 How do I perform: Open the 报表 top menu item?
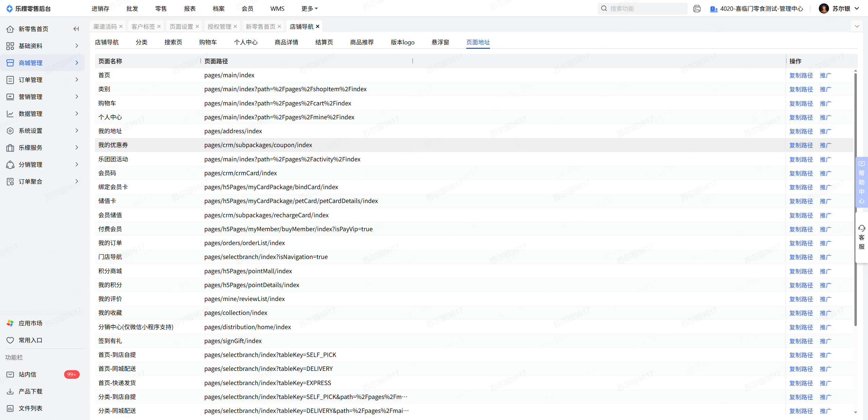click(x=190, y=8)
